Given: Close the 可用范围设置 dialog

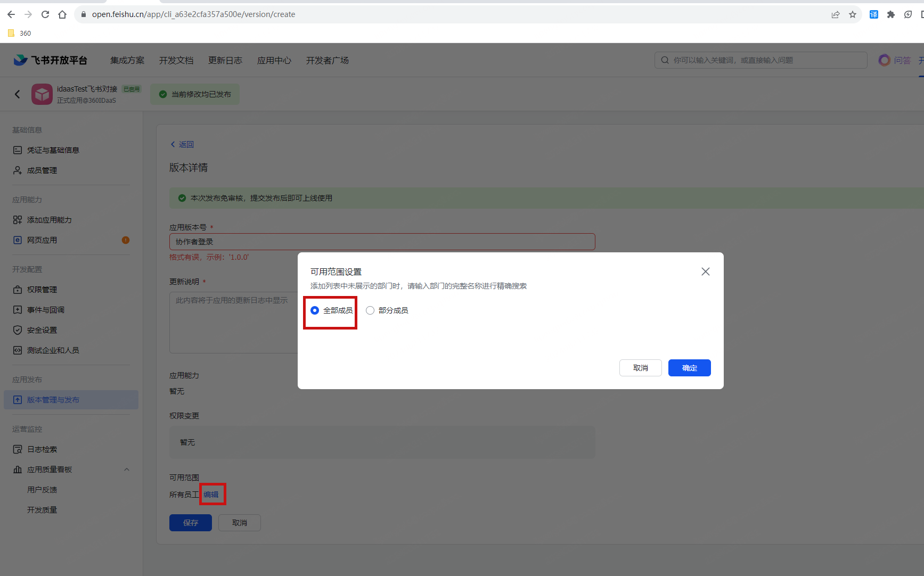Looking at the screenshot, I should (706, 271).
